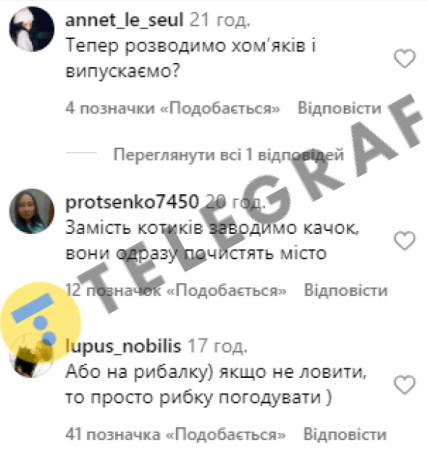The image size is (428, 451).
Task: Select the comment text about "хом'яків"
Action: pos(191,58)
